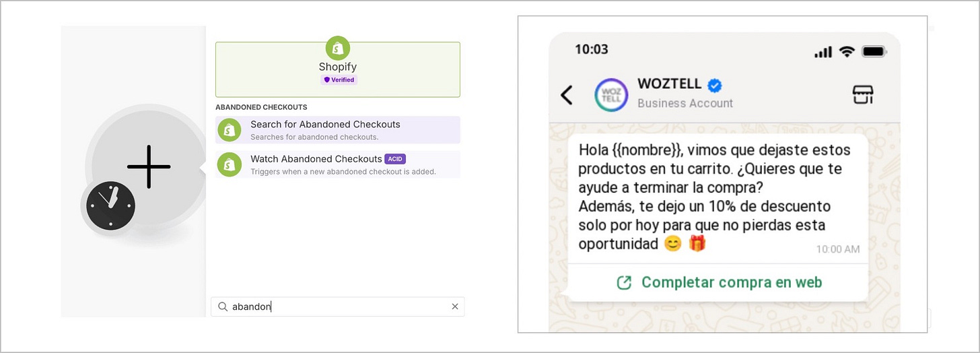Image resolution: width=980 pixels, height=353 pixels.
Task: Tap Completar compra en web button
Action: coord(718,282)
